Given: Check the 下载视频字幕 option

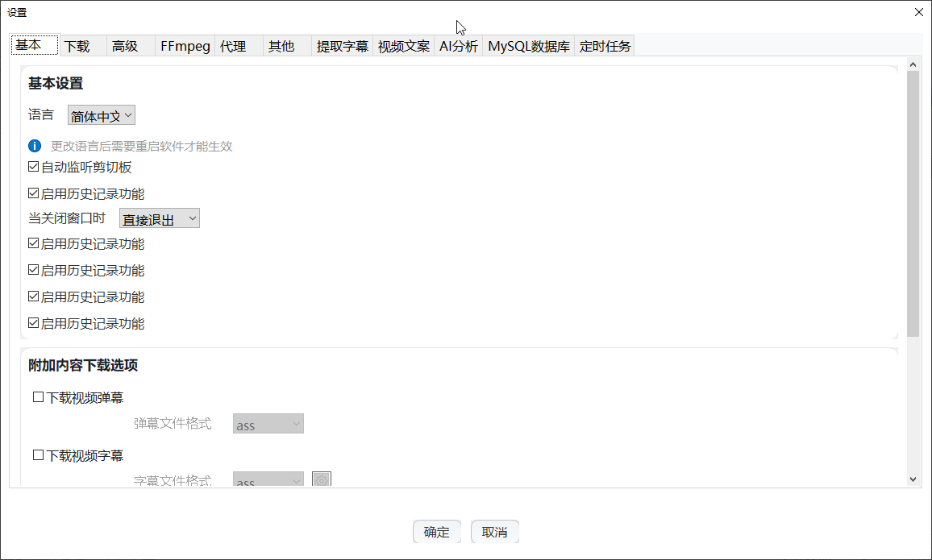Looking at the screenshot, I should coord(37,454).
